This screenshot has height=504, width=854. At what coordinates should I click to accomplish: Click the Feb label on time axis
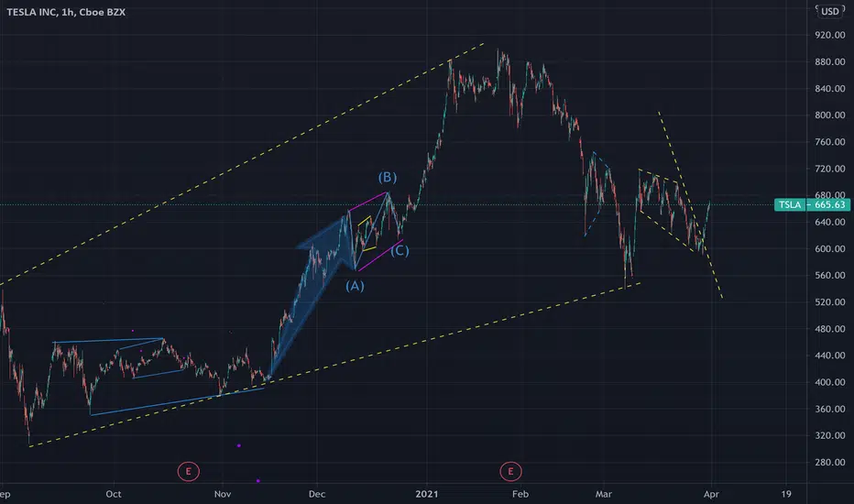520,494
